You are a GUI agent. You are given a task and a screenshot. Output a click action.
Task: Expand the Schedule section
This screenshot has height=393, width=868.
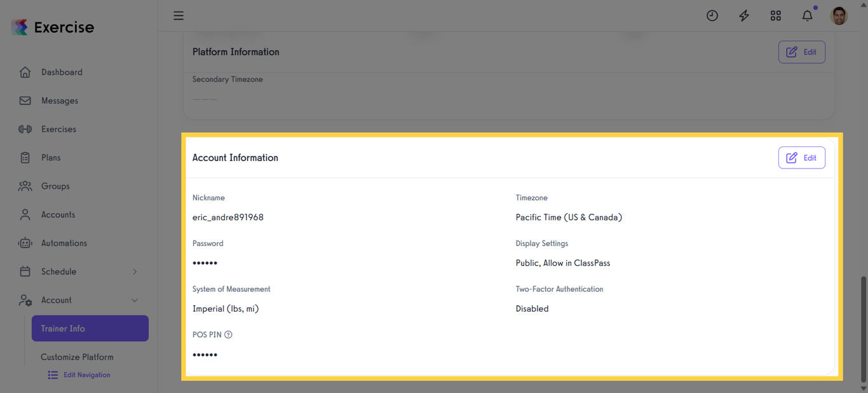click(134, 272)
